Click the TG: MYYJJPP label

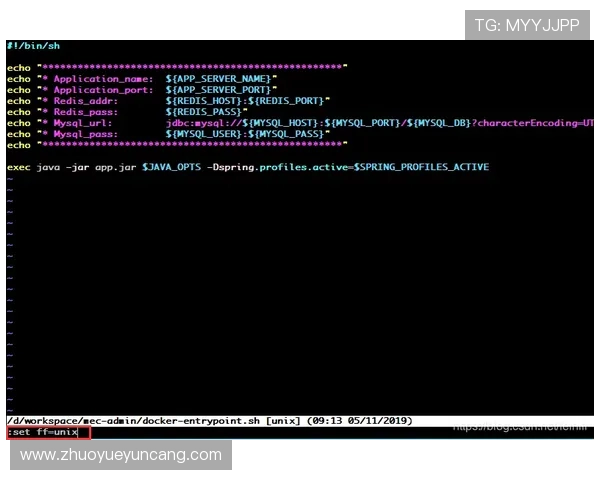pyautogui.click(x=527, y=25)
